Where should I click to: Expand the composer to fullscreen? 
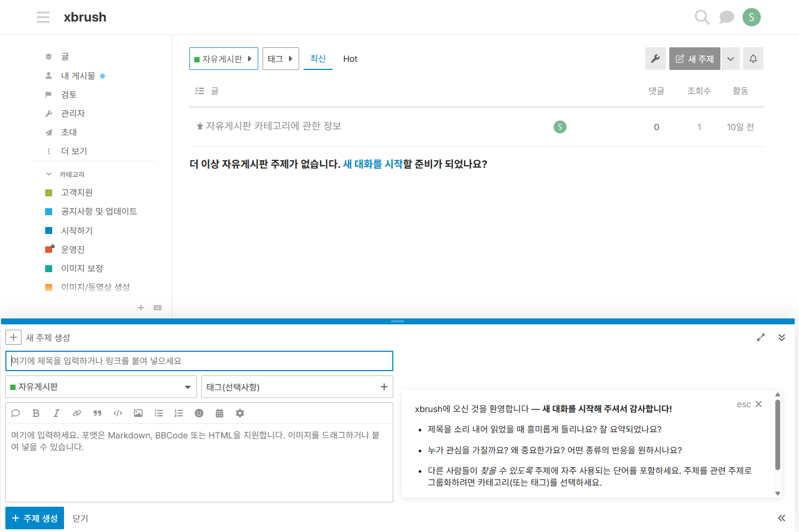coord(760,337)
